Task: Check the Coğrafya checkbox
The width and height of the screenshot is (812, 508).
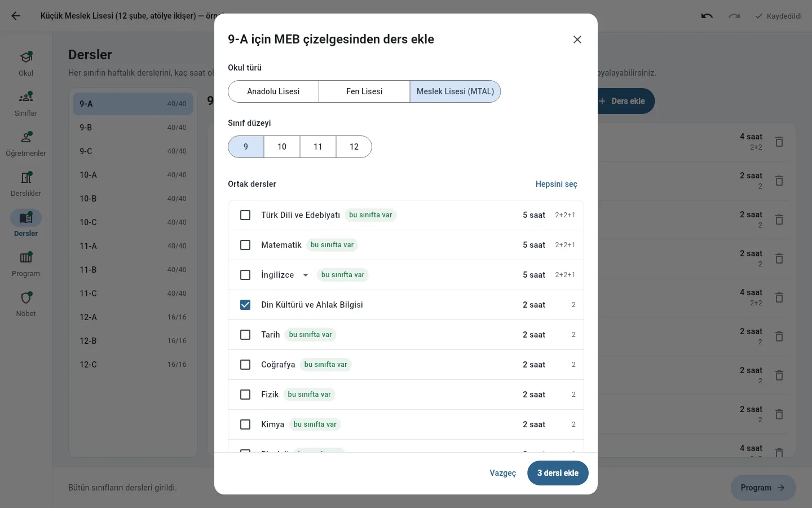Action: click(245, 365)
